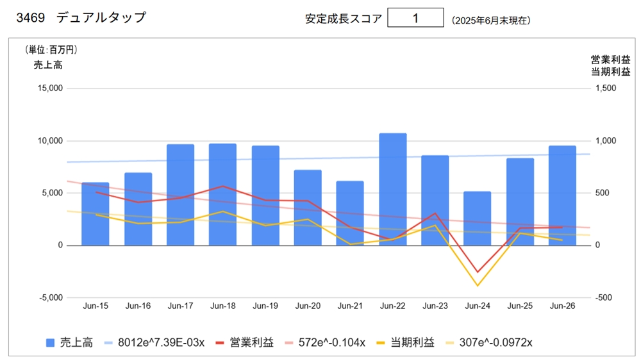Click the 安定成長スコア value box
Image resolution: width=641 pixels, height=364 pixels.
(x=415, y=18)
